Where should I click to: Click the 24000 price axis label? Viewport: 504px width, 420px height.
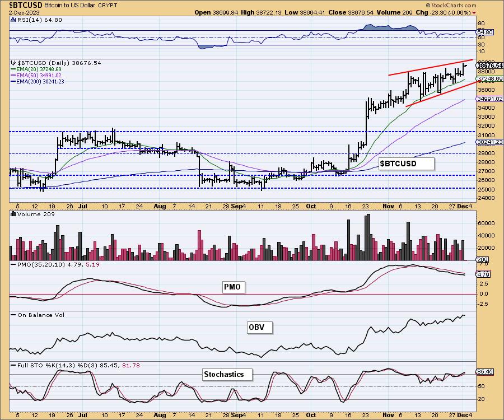[x=486, y=198]
